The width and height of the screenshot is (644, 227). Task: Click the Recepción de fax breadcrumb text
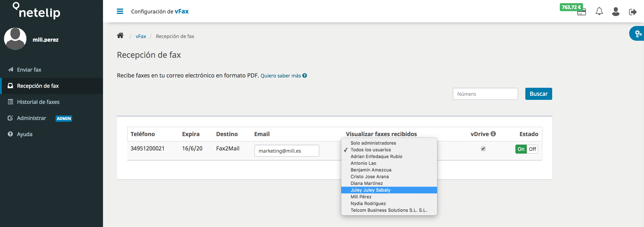[175, 36]
